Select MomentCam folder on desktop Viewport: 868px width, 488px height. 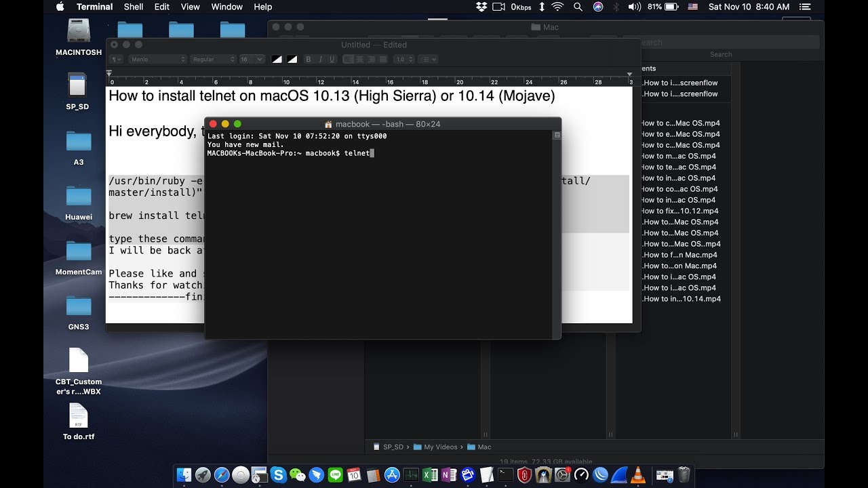(x=79, y=258)
